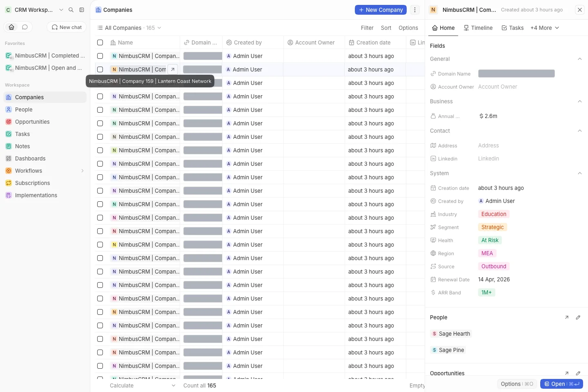Switch to the Timeline tab
Screen dimensions: 588x392
[x=478, y=28]
